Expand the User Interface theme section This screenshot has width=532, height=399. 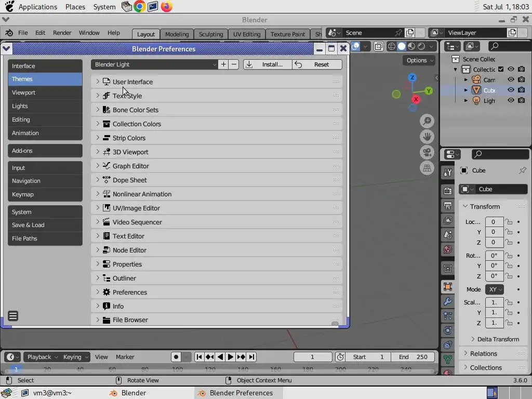pos(217,82)
